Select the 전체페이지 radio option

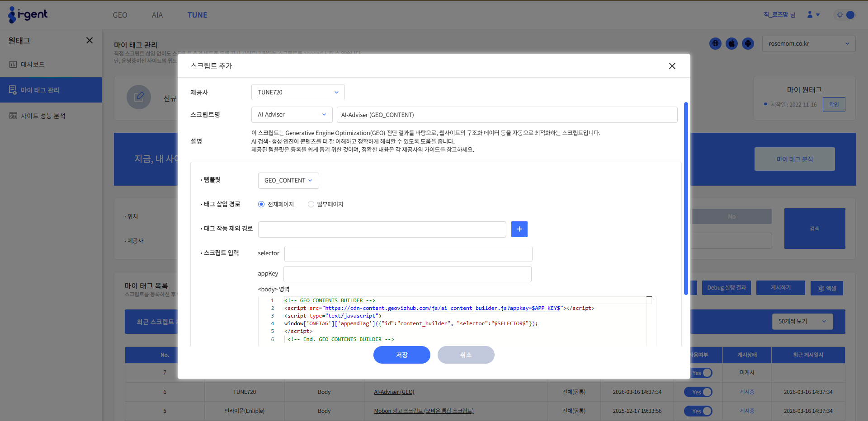(261, 204)
